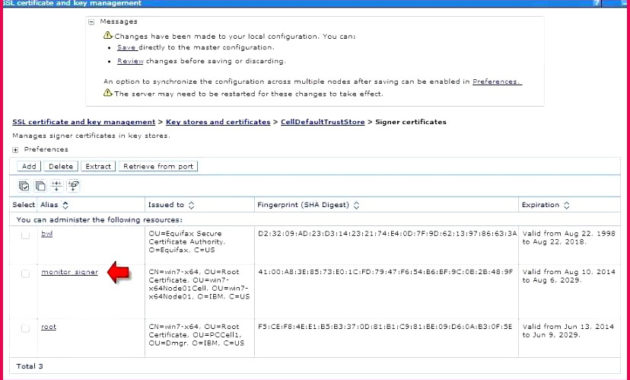The height and width of the screenshot is (380, 630).
Task: Sort by Issued to column arrows
Action: (191, 205)
